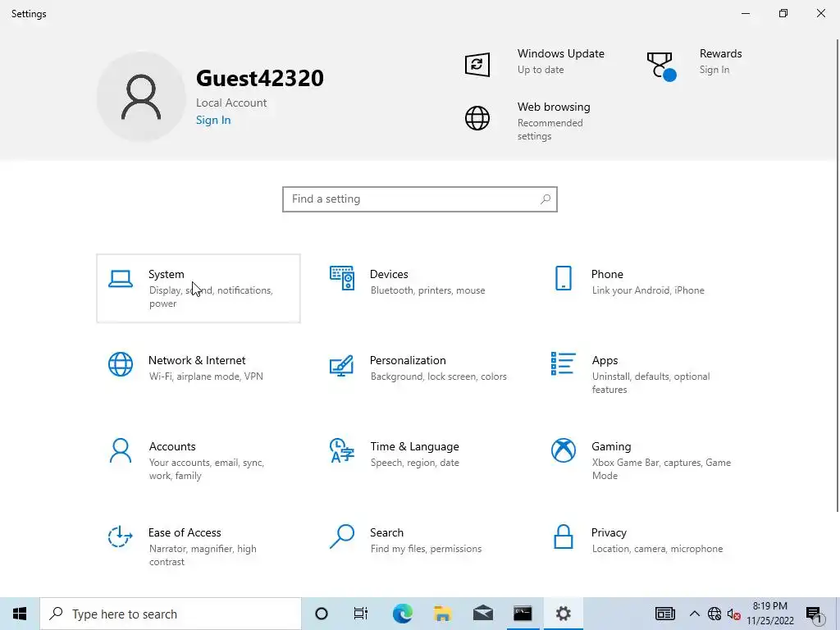
Task: Open the Search category title
Action: tap(387, 533)
